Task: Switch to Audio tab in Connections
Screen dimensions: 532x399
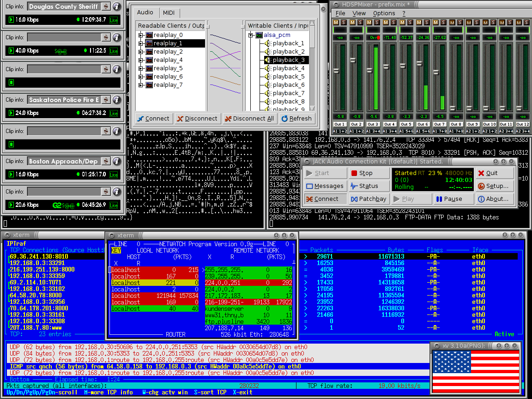Action: tap(145, 12)
